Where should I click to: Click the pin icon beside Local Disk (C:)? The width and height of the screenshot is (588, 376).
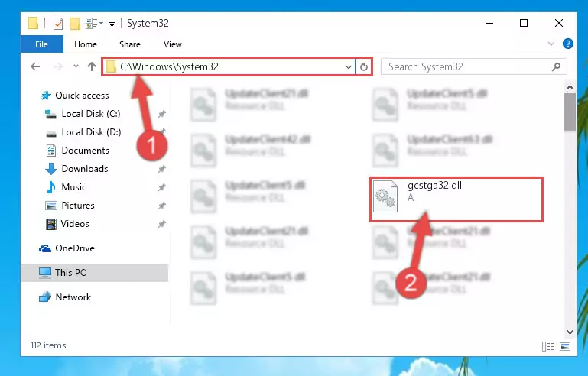(161, 114)
